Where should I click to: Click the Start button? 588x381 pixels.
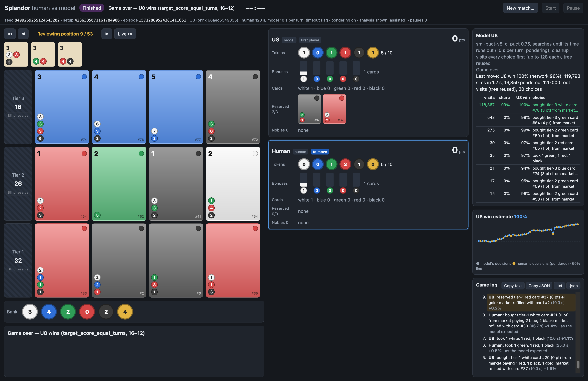coord(550,8)
